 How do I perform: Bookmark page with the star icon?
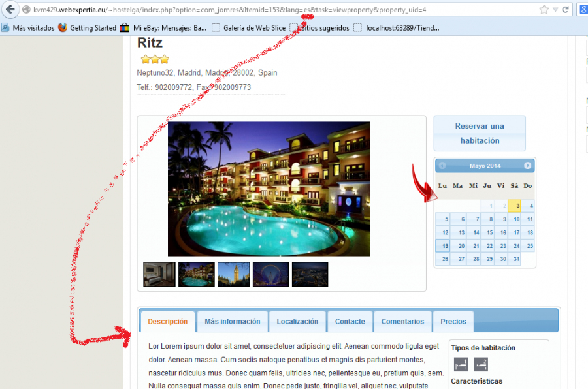coord(544,10)
